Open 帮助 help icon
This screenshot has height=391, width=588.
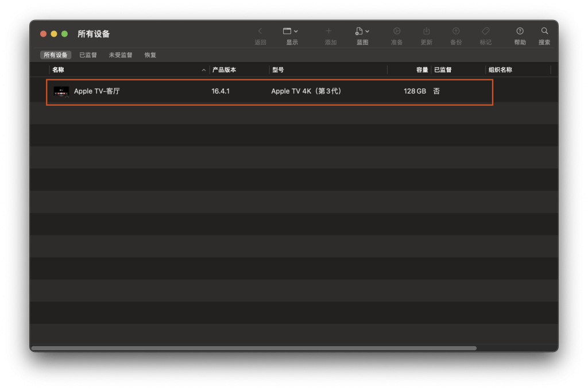[520, 31]
